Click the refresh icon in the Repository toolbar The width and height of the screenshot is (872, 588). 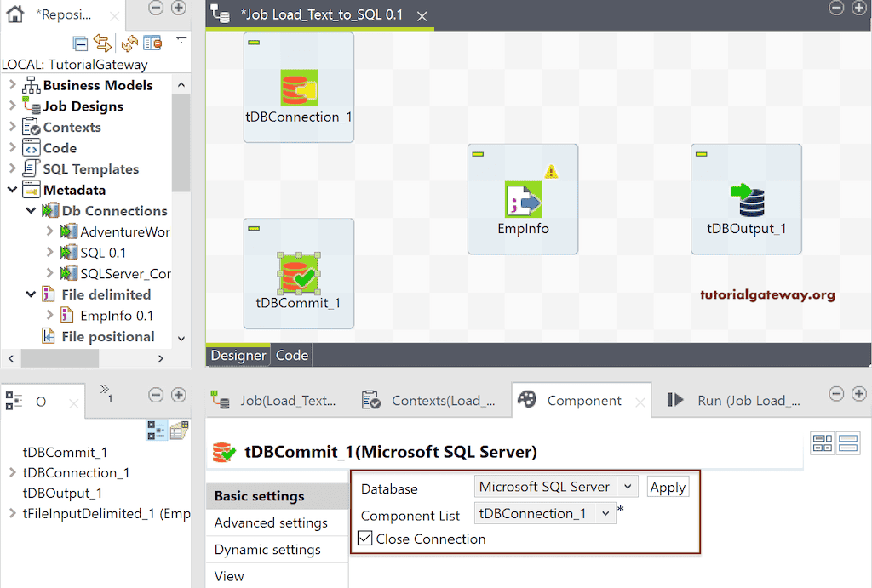point(128,43)
